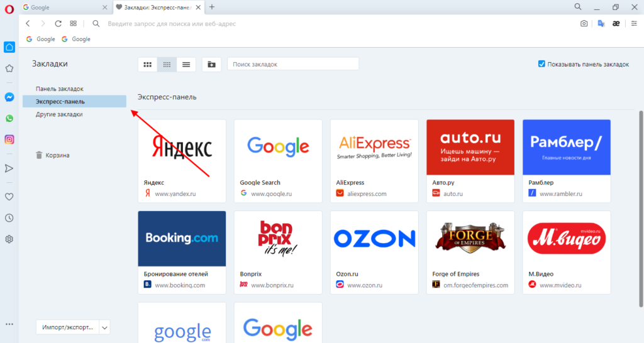Open Instagram sidebar panel

click(9, 139)
